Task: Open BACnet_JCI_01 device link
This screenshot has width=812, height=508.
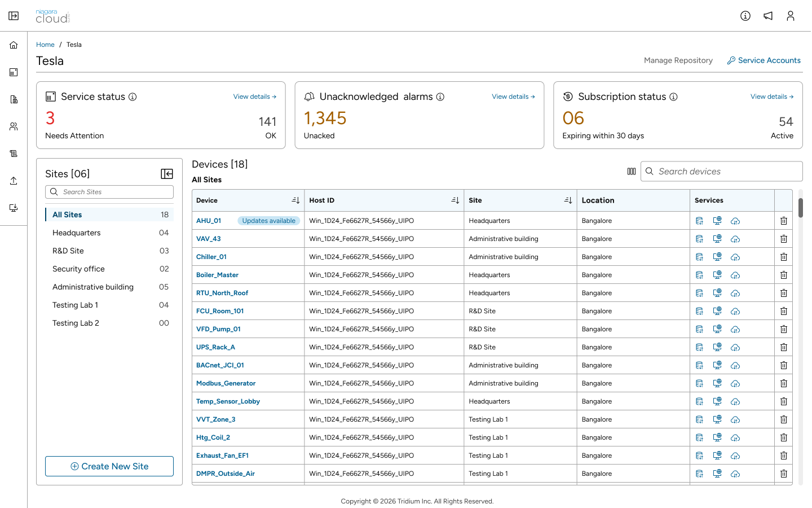Action: tap(220, 365)
